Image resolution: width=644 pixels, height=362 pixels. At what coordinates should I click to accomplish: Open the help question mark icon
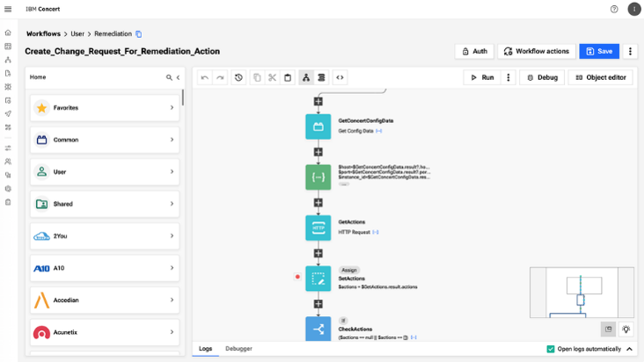pyautogui.click(x=614, y=9)
